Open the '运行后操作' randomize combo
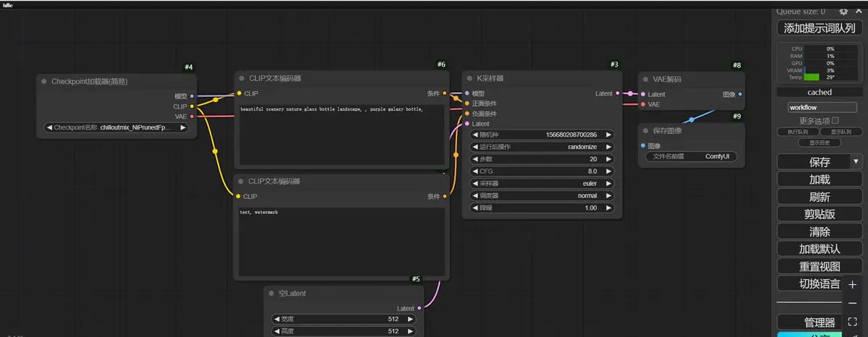The image size is (868, 337). click(x=542, y=147)
